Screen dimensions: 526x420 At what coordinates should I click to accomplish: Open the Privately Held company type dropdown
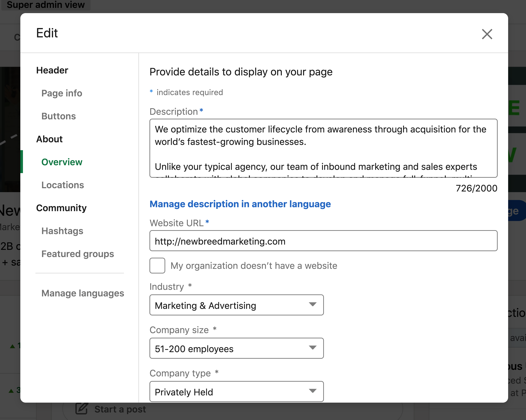[236, 391]
